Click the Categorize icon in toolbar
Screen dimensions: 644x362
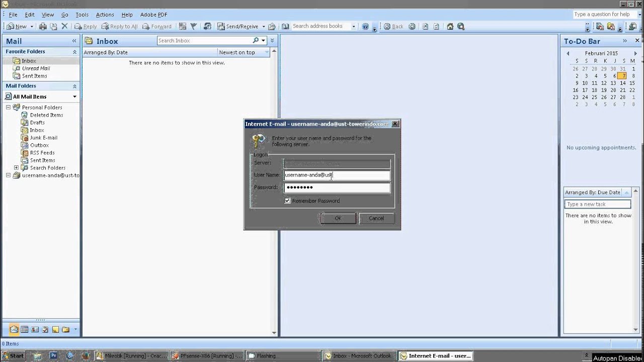(182, 27)
